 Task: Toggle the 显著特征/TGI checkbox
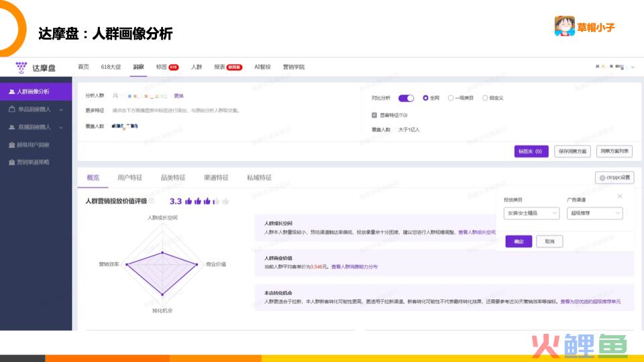coord(374,115)
